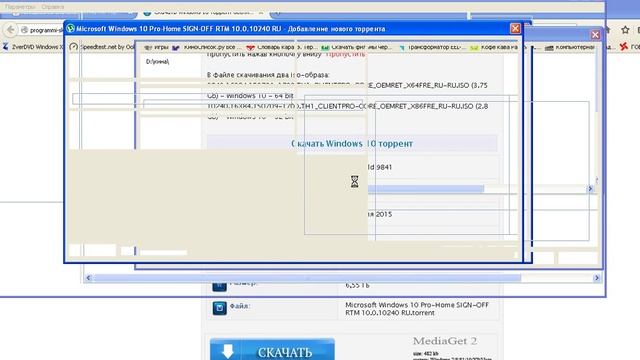Open the Компьютерная bookmark
The image size is (640, 360).
570,47
